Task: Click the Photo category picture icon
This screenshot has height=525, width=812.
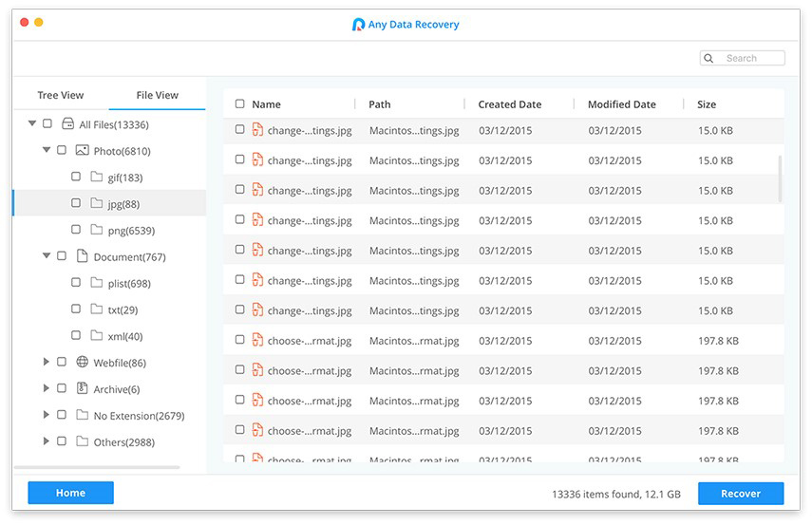Action: tap(83, 150)
